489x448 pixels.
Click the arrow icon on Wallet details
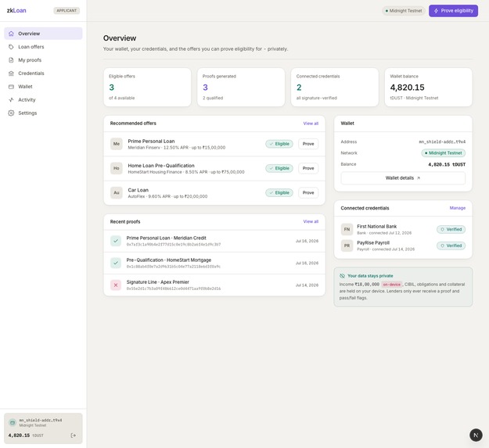419,178
